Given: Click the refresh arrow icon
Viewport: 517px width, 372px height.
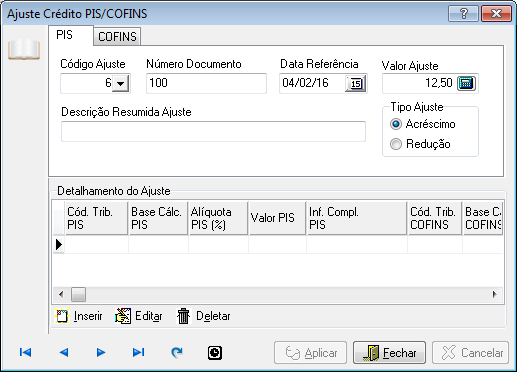Looking at the screenshot, I should 177,352.
